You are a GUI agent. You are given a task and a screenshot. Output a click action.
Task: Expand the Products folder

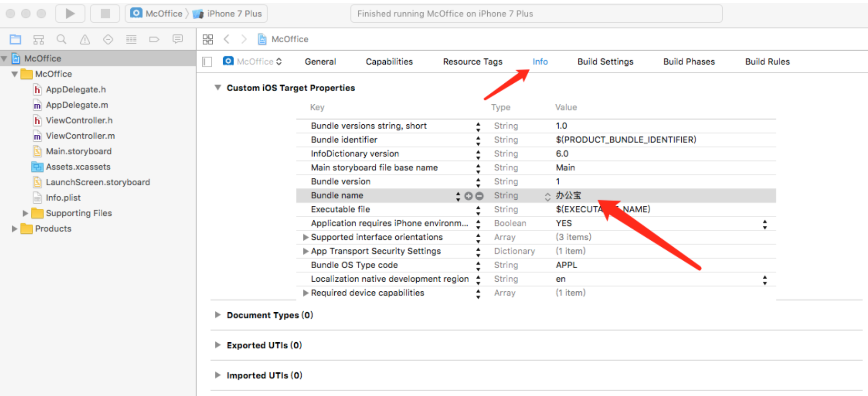pyautogui.click(x=15, y=228)
